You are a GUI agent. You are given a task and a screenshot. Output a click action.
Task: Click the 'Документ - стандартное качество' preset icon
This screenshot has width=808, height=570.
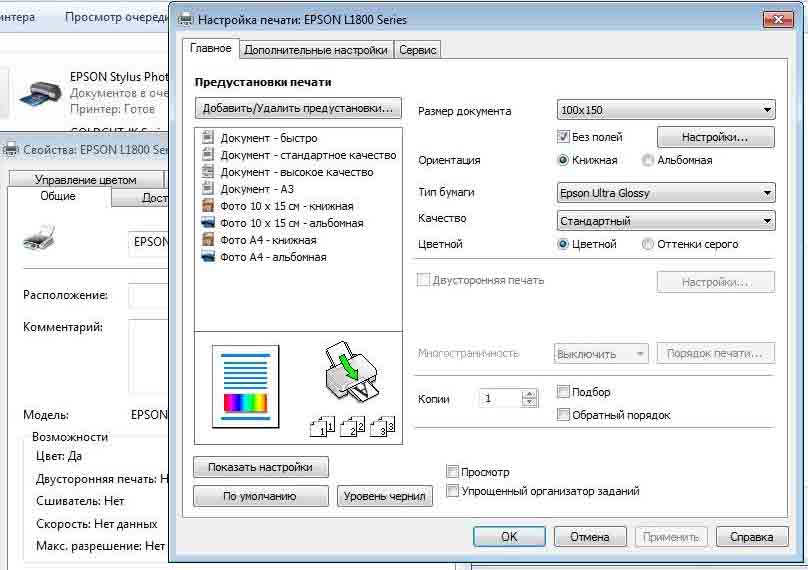208,154
